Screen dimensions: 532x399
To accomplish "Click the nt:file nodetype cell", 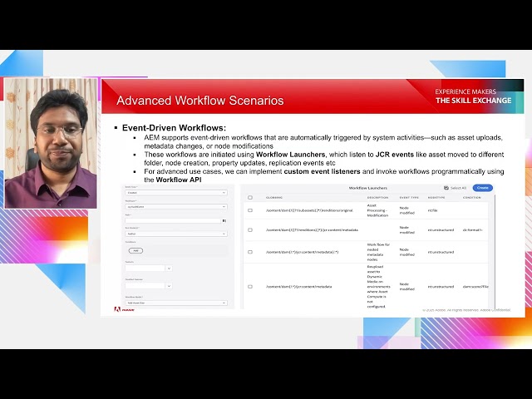I will tap(432, 210).
